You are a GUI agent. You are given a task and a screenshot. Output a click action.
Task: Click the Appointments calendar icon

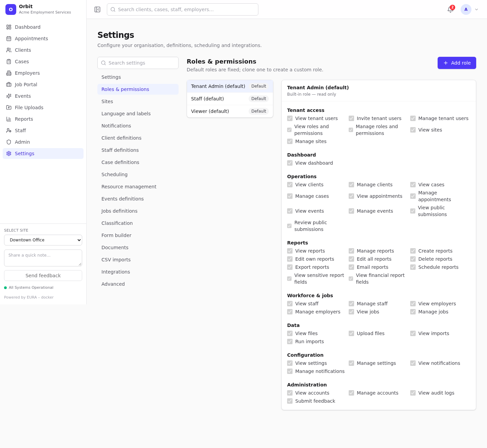click(9, 39)
